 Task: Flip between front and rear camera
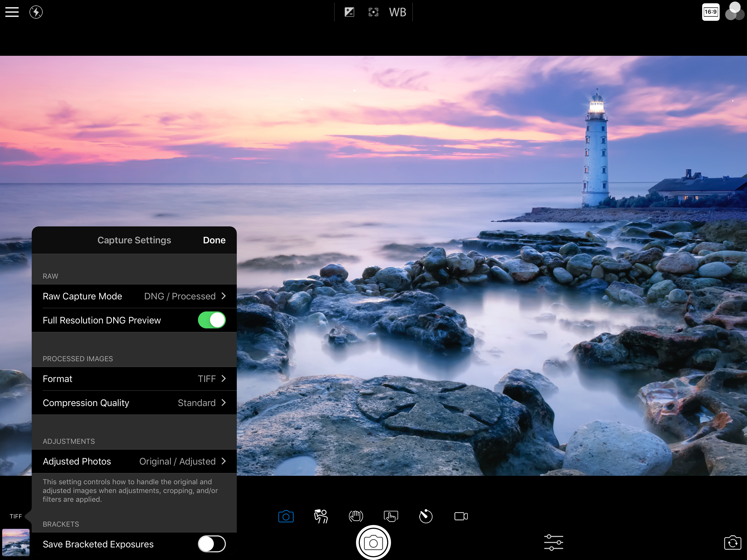pos(732,543)
